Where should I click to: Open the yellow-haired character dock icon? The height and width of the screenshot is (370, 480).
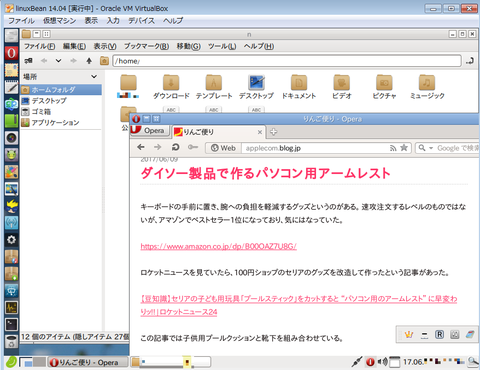[11, 206]
